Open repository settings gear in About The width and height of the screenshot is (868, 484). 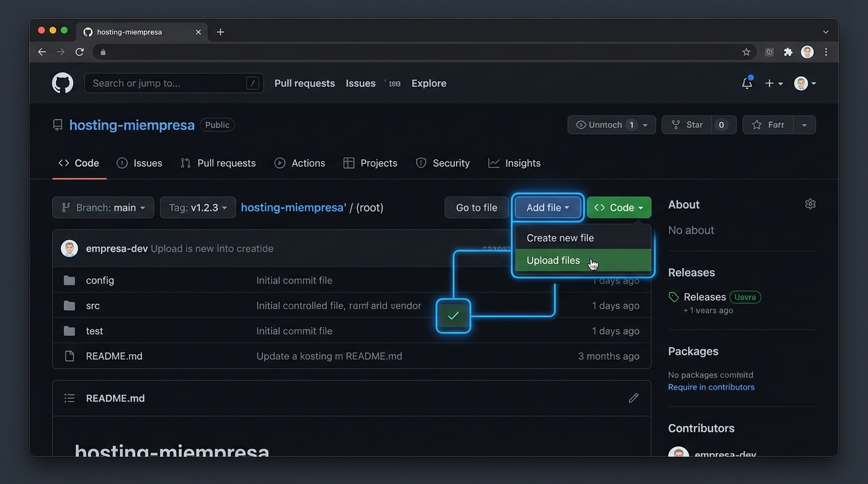tap(810, 204)
